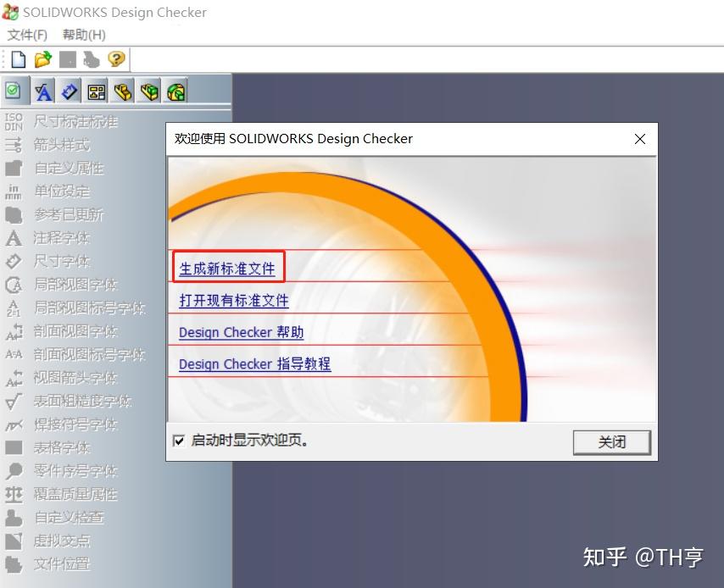This screenshot has height=588, width=724.
Task: Click the ISO/DIN icon beside 尺寸标注标准
Action: tap(13, 120)
